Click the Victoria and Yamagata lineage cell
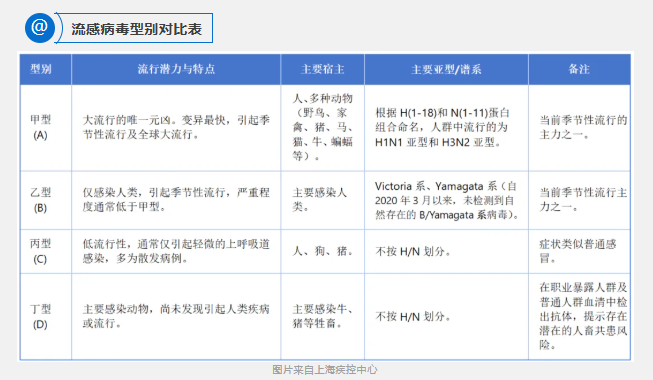Image resolution: width=653 pixels, height=380 pixels. click(447, 200)
